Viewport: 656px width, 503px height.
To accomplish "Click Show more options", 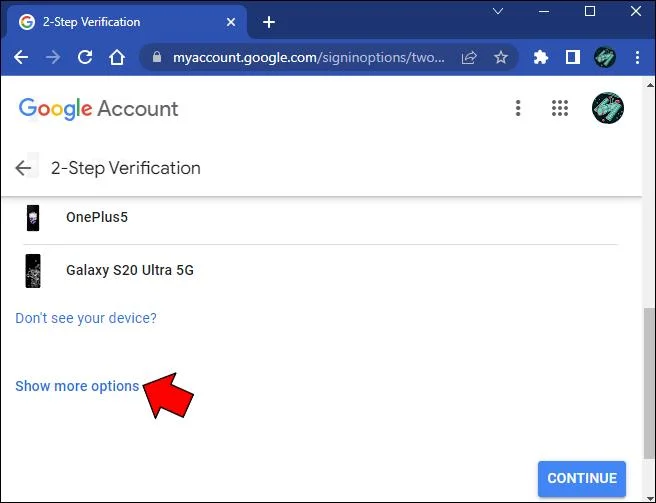I will [77, 386].
